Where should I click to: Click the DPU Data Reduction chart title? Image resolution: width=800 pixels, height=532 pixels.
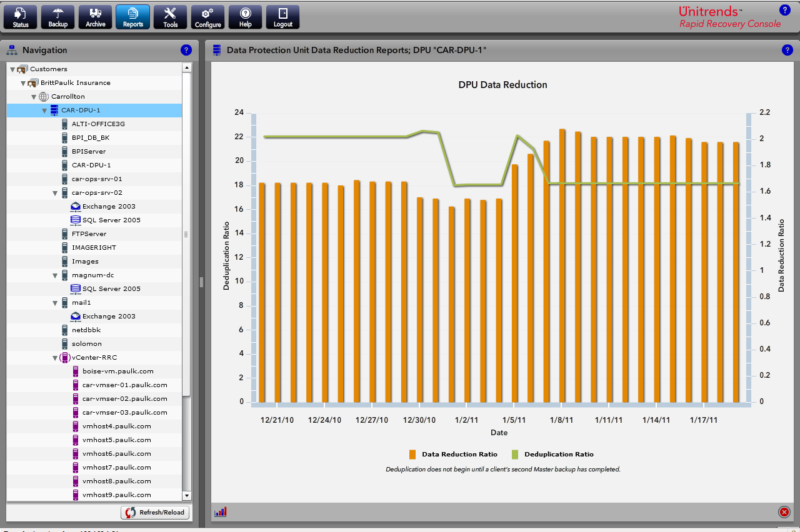pos(502,85)
